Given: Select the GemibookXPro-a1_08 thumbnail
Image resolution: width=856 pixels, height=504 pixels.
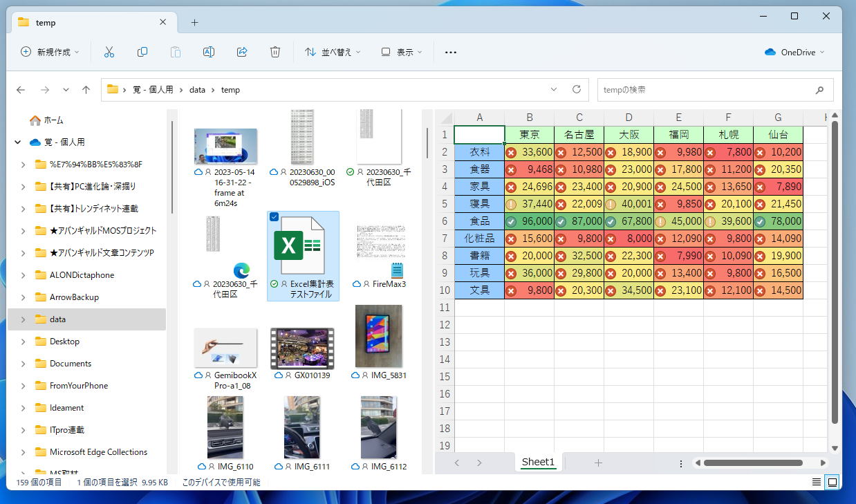Looking at the screenshot, I should point(225,348).
